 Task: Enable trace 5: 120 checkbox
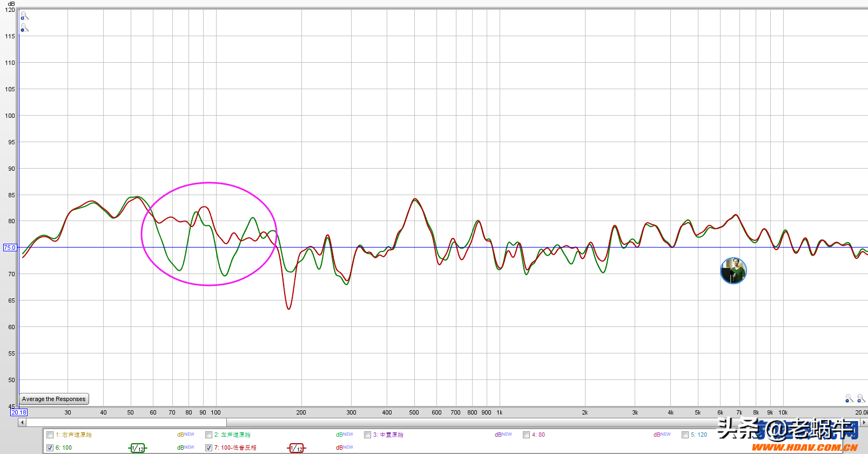pos(685,435)
